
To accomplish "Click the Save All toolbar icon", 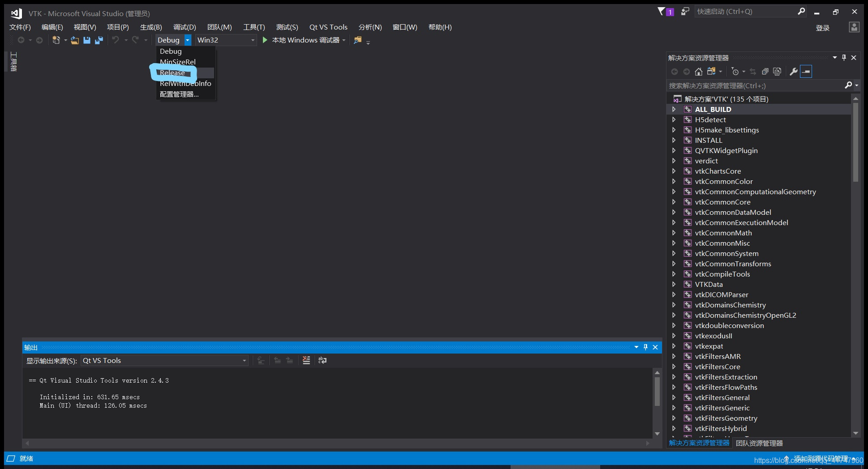I will 99,40.
